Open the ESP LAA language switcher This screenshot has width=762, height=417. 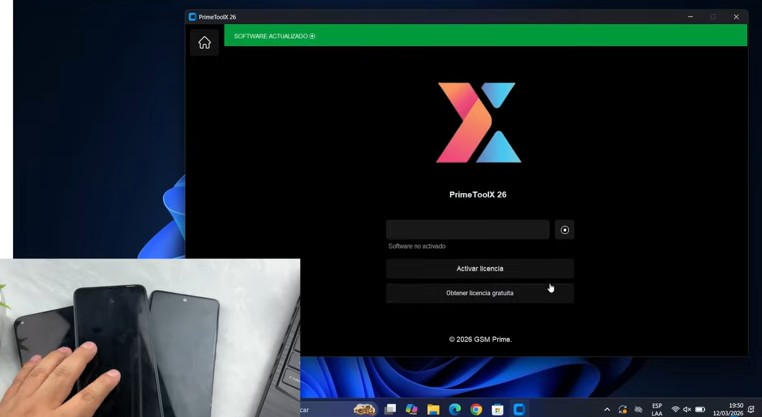pyautogui.click(x=657, y=409)
